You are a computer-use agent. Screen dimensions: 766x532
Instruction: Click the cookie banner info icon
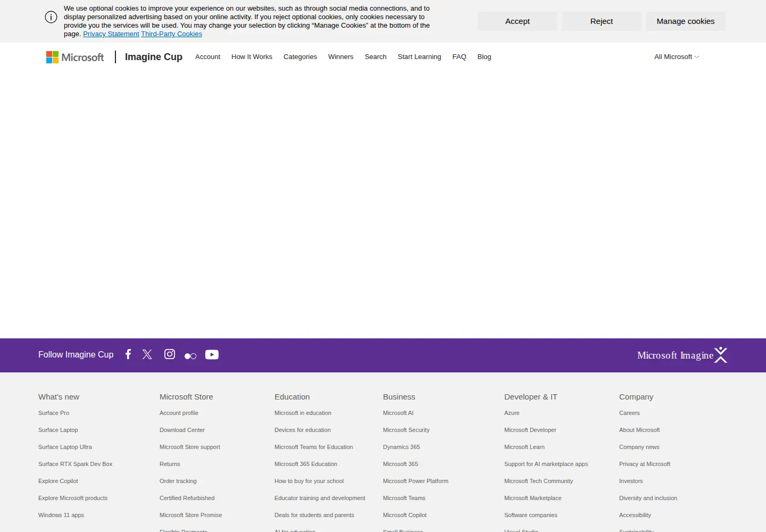point(51,17)
